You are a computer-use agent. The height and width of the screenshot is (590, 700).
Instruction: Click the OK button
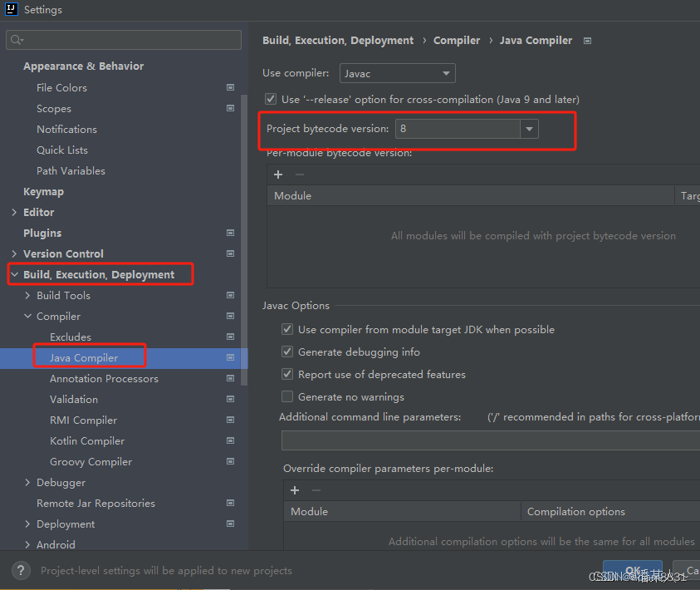(x=633, y=570)
